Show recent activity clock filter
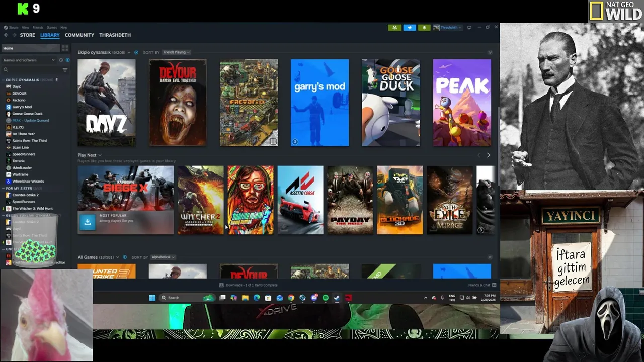 (61, 60)
